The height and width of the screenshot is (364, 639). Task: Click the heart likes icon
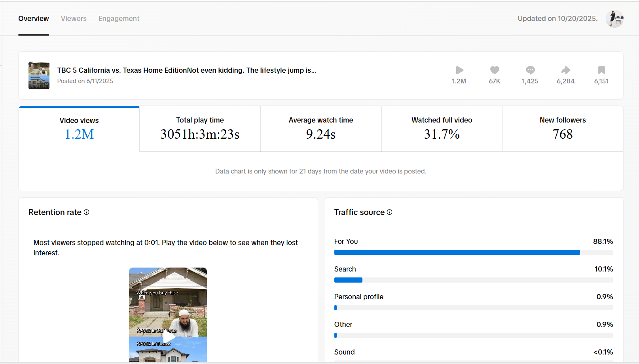pos(495,70)
